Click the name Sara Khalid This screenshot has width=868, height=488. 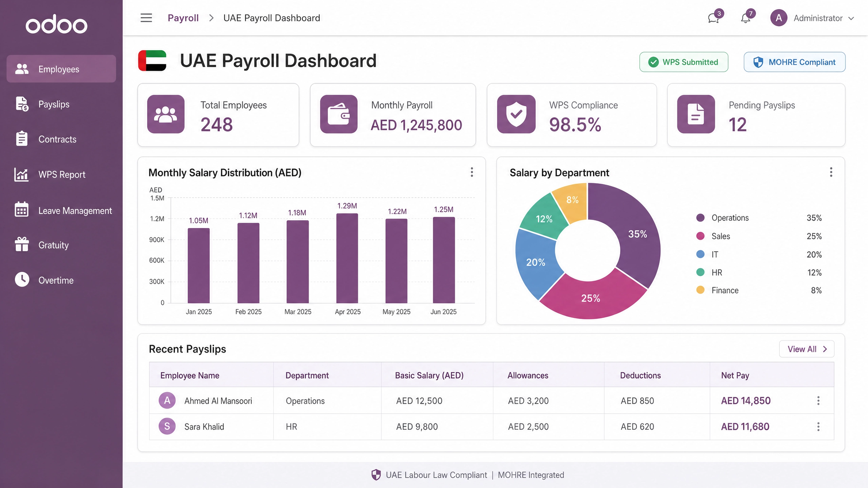tap(204, 427)
